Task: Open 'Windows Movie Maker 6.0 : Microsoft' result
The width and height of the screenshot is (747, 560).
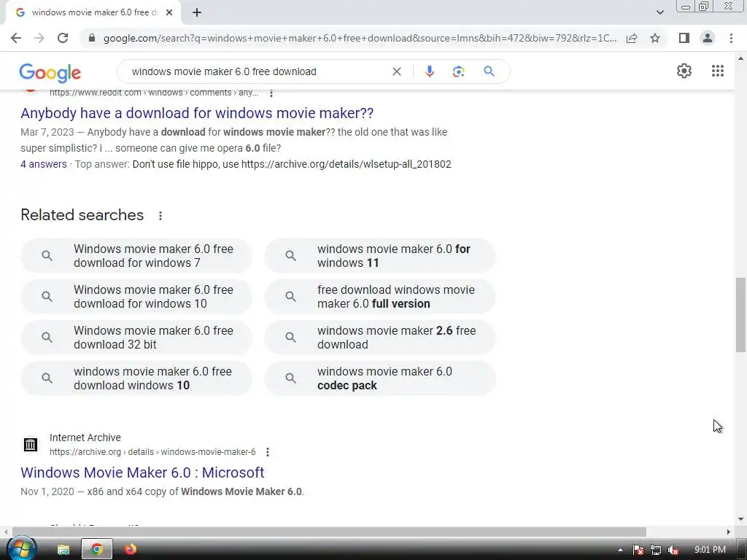Action: (142, 472)
